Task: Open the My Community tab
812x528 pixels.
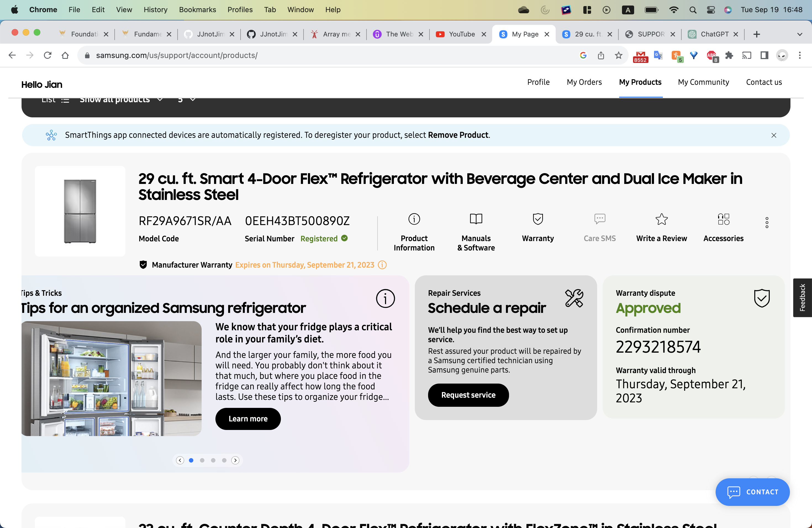Action: pos(703,82)
